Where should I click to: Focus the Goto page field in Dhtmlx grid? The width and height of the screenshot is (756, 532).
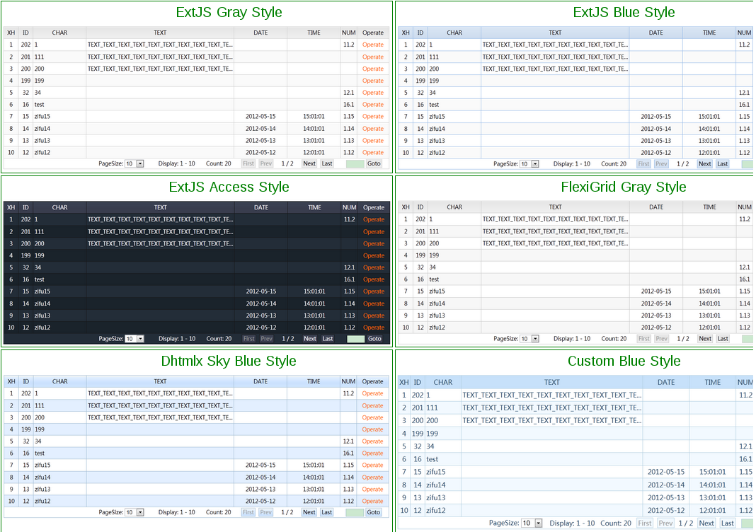354,512
